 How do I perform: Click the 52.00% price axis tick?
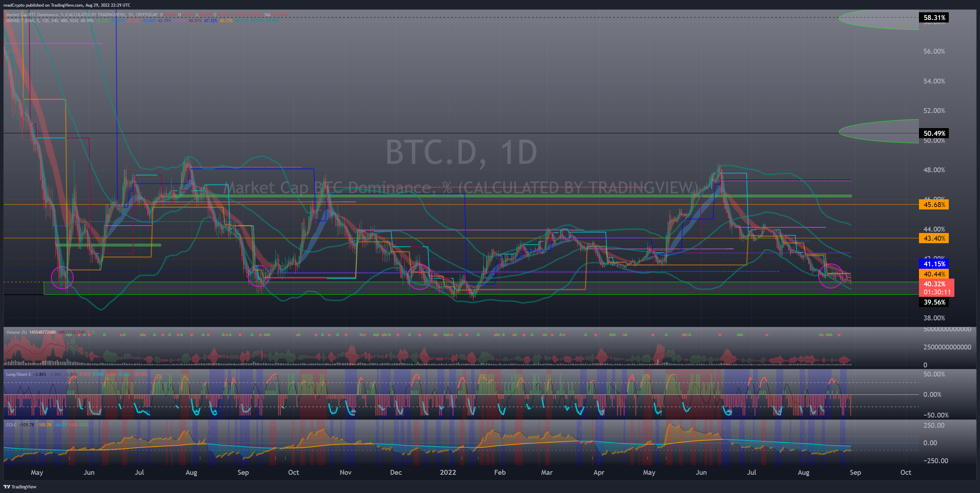(x=934, y=111)
